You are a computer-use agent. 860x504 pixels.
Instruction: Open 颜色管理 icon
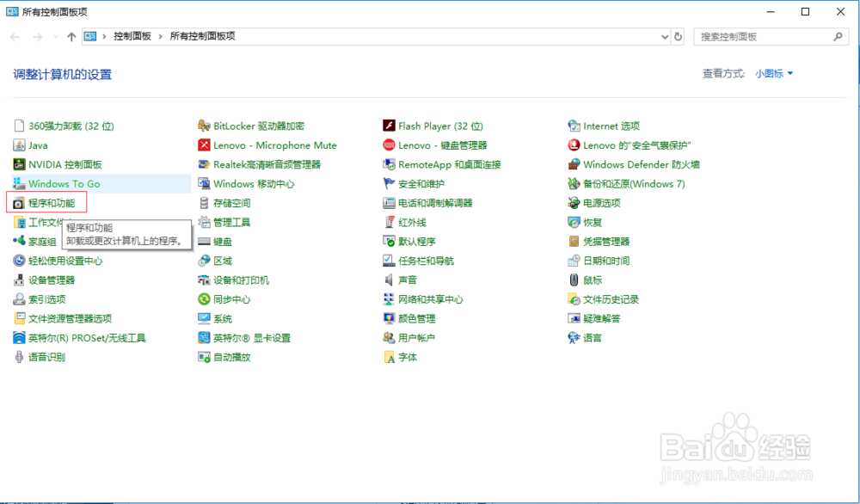tap(389, 318)
